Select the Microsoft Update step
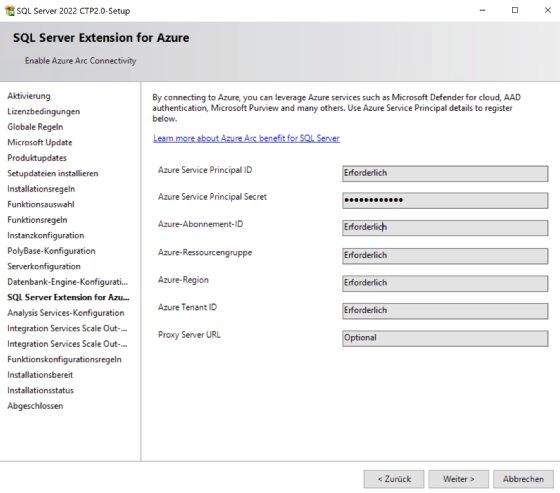This screenshot has height=493, width=560. pos(40,142)
